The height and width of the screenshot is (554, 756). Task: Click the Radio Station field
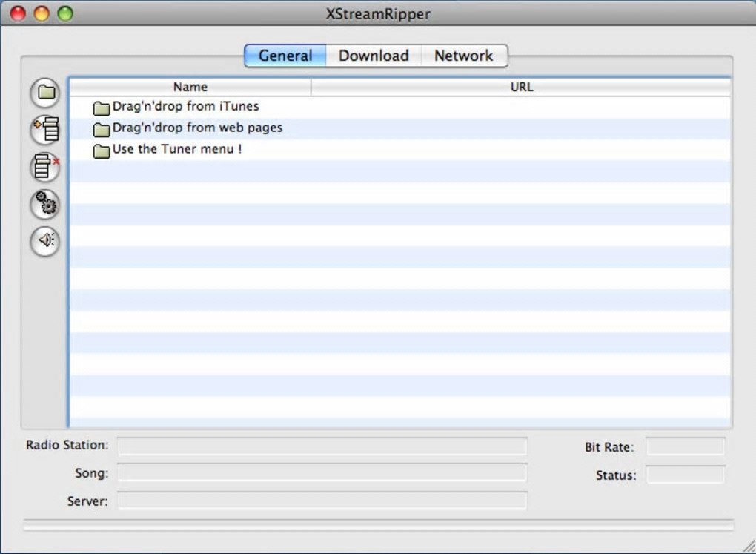pos(322,446)
